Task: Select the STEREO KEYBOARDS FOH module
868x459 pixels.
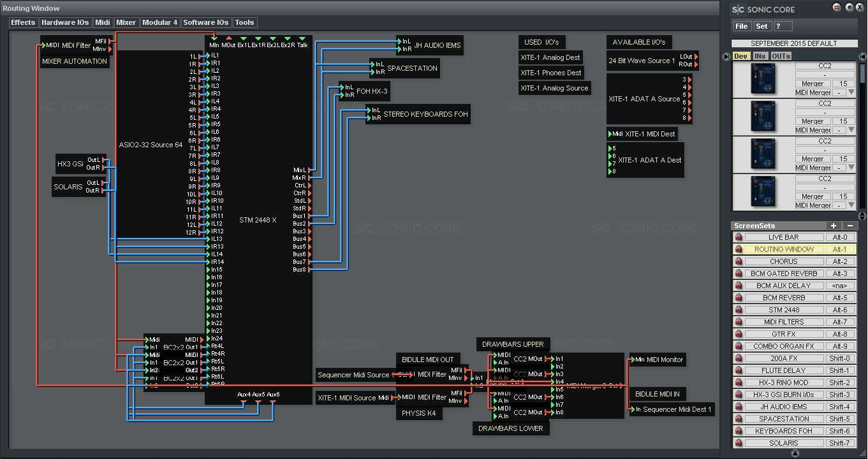Action: tap(418, 114)
